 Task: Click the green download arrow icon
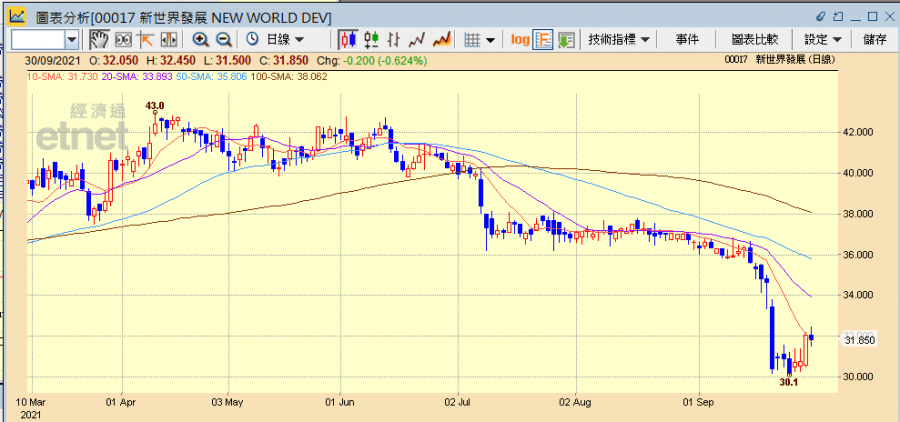[566, 39]
